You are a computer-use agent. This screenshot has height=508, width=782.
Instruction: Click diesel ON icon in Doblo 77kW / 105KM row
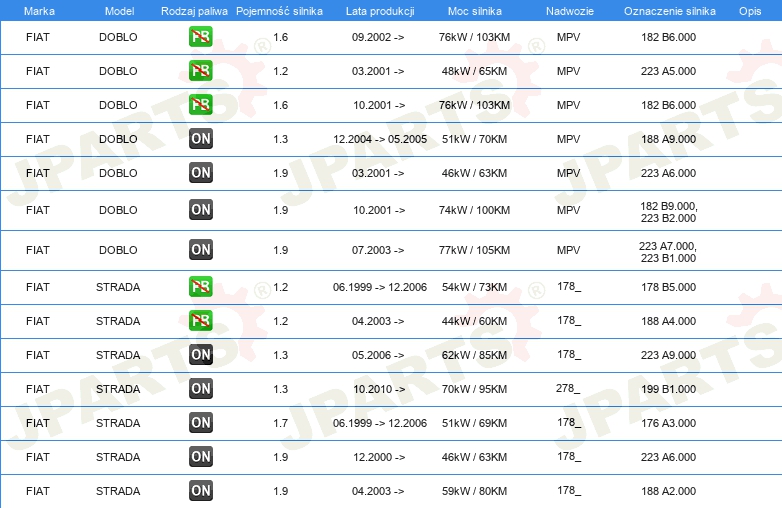pyautogui.click(x=200, y=250)
